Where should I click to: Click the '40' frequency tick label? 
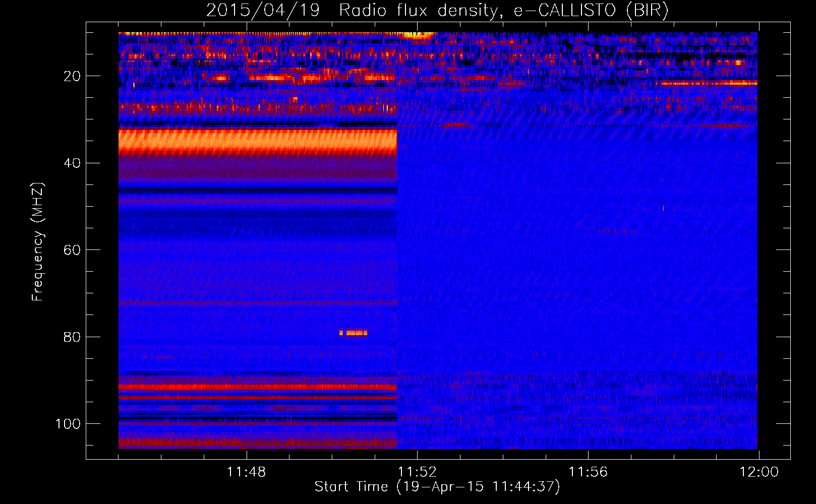[x=72, y=163]
